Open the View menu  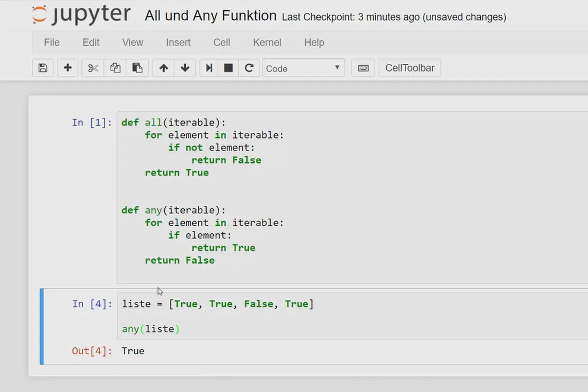tap(133, 43)
